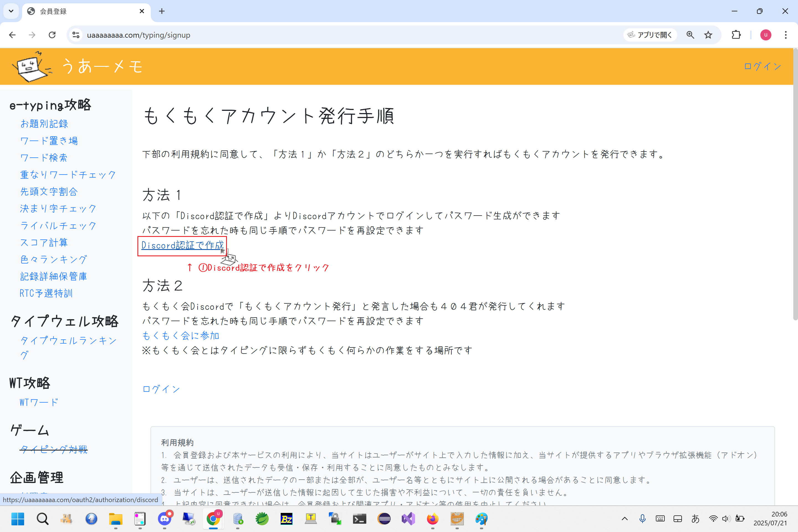Open the Chrome three-dot menu
The height and width of the screenshot is (532, 798).
click(786, 35)
